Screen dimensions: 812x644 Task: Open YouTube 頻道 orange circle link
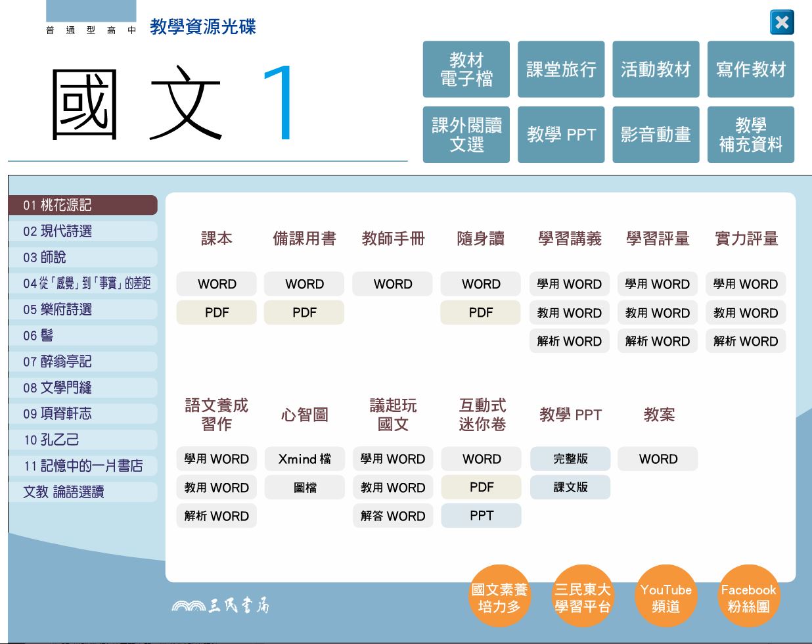click(665, 597)
